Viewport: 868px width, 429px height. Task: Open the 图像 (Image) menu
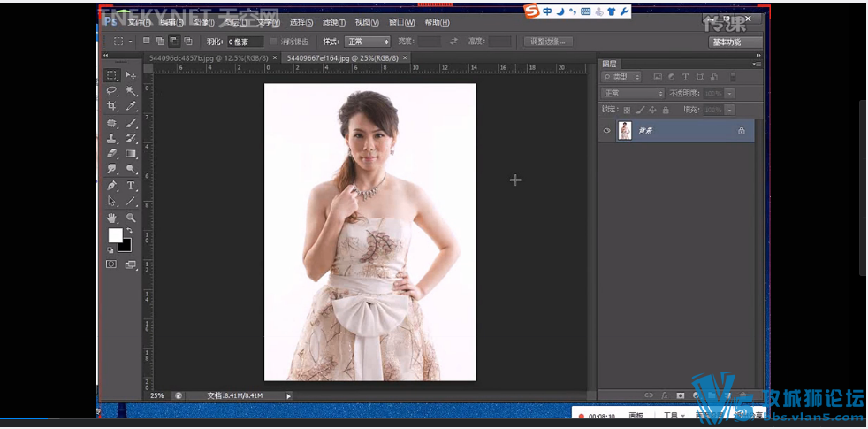(203, 23)
